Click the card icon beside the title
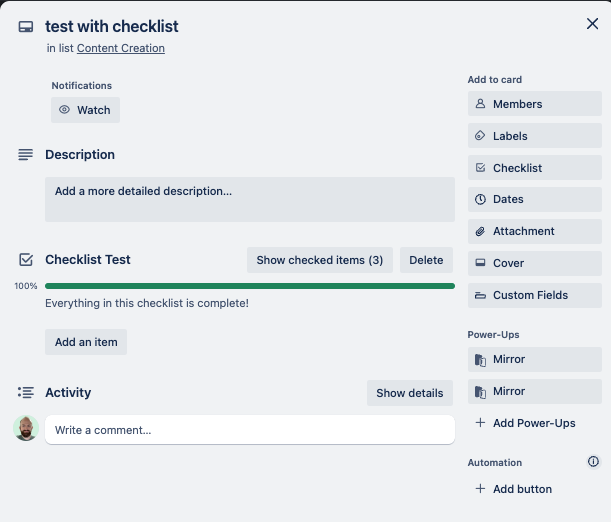 tap(26, 27)
